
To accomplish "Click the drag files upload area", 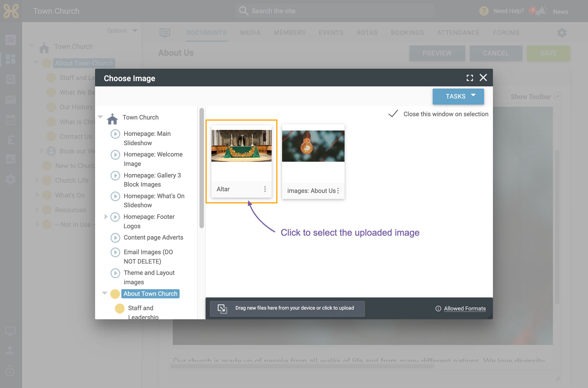I will (287, 309).
